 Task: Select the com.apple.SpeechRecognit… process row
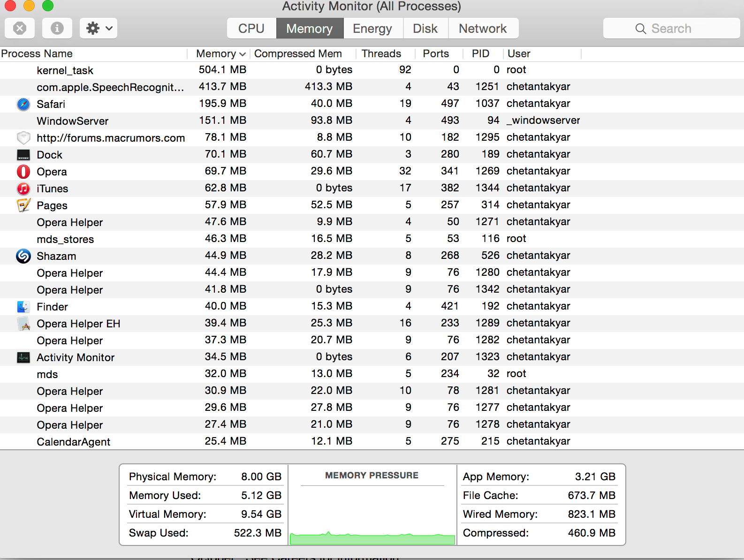(372, 87)
